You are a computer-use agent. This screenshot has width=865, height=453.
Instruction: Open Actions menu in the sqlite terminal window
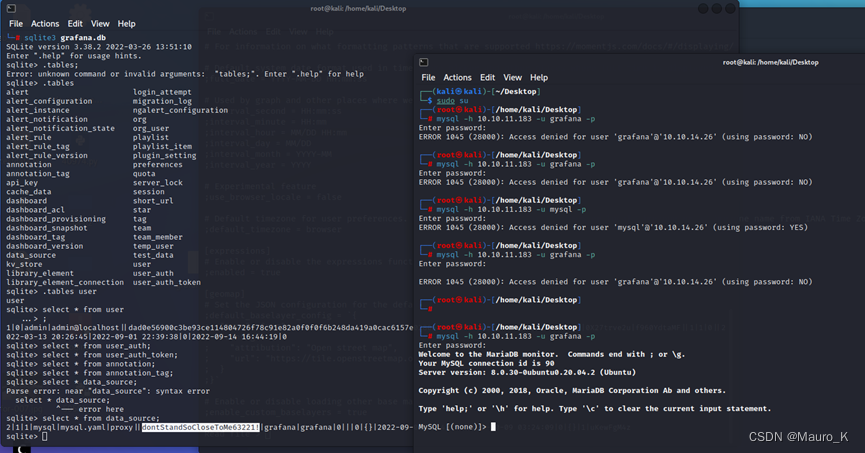(45, 24)
